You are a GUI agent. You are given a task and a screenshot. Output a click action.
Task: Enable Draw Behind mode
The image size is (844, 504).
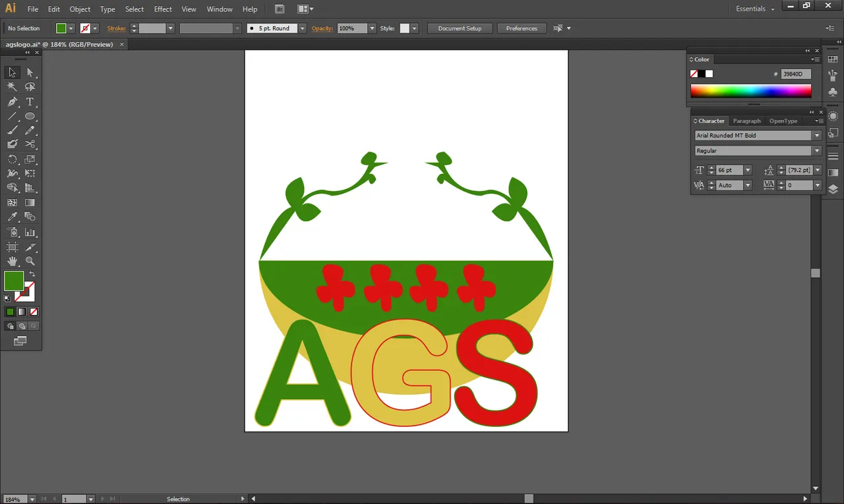22,326
